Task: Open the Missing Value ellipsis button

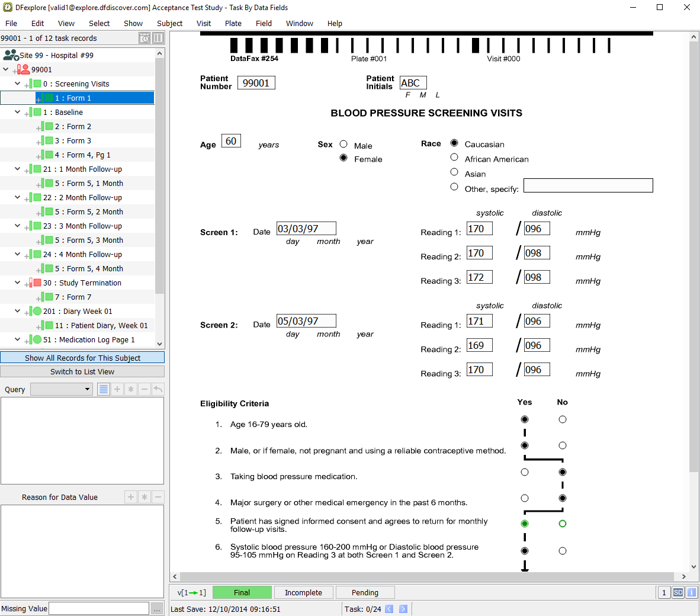Action: tap(157, 608)
